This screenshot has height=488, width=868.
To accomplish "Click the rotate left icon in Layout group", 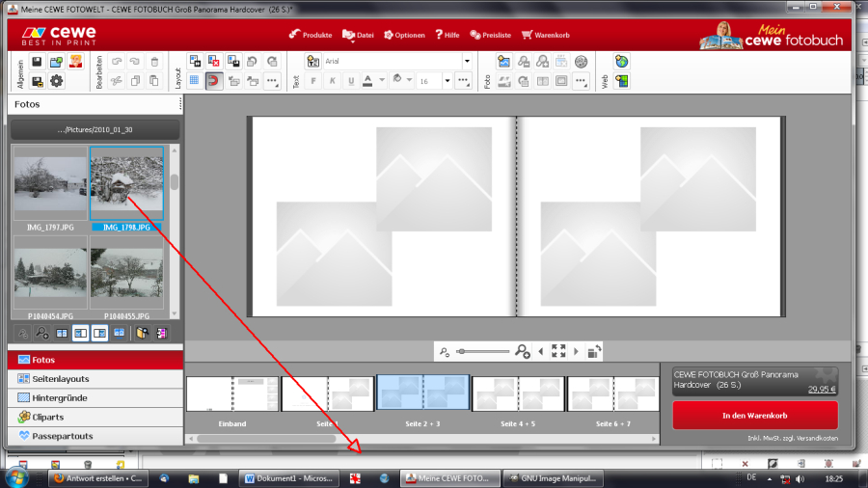I will pyautogui.click(x=252, y=62).
